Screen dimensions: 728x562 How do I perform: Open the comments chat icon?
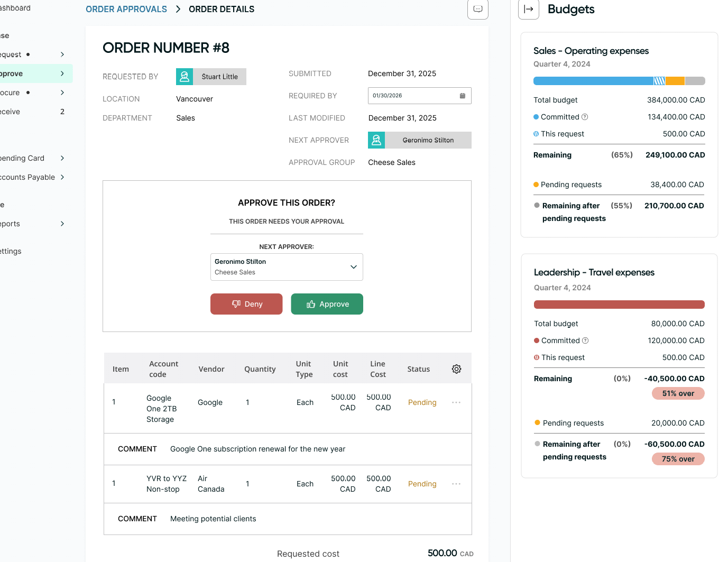477,9
